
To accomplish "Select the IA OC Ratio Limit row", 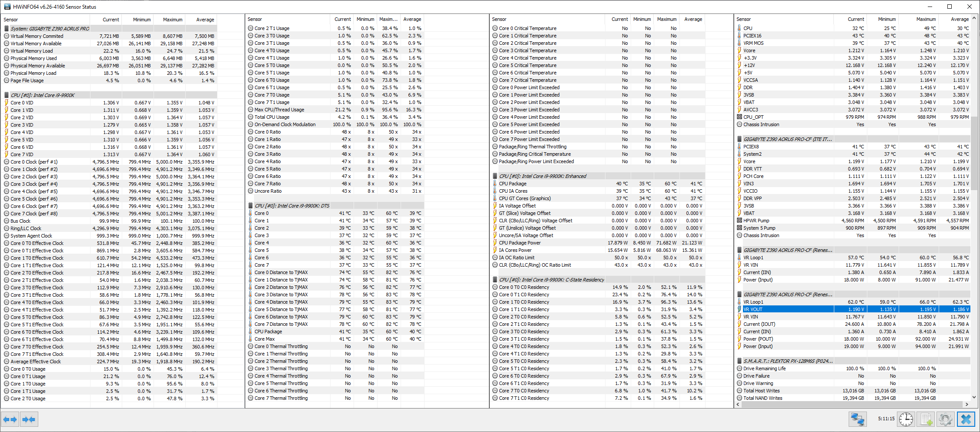I will [x=598, y=258].
